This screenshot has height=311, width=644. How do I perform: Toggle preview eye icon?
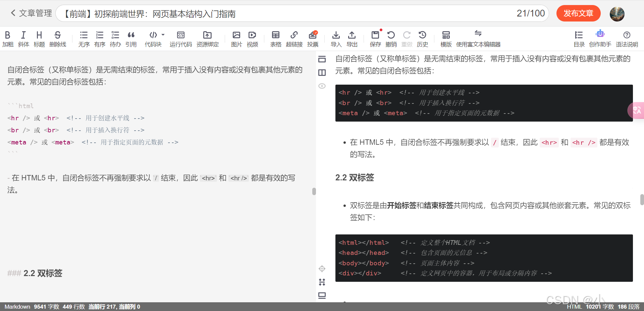pos(322,86)
